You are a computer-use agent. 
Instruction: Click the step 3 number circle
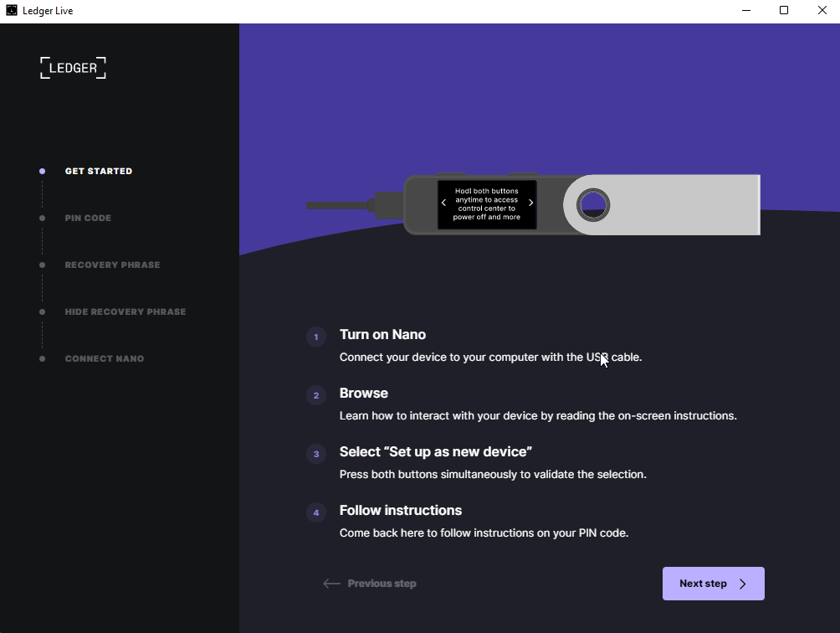click(x=316, y=454)
